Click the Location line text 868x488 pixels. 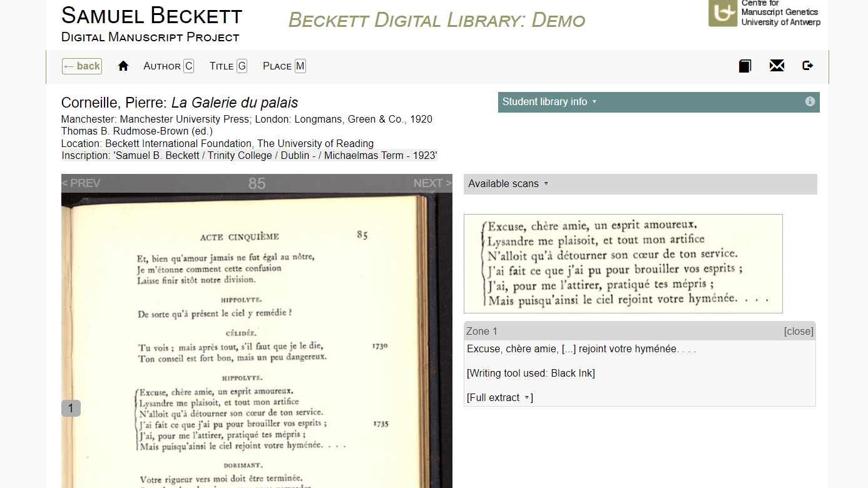pyautogui.click(x=217, y=143)
